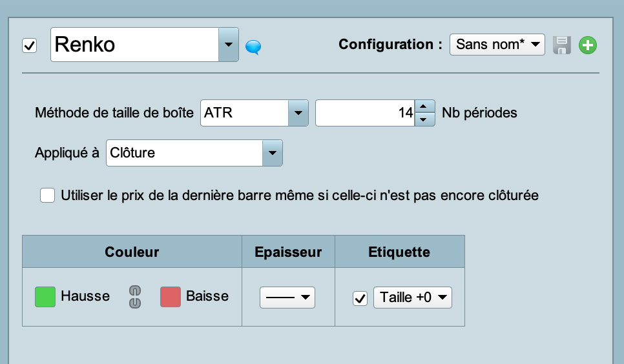Click the green add configuration plus icon
Image resolution: width=624 pixels, height=364 pixels.
tap(588, 45)
